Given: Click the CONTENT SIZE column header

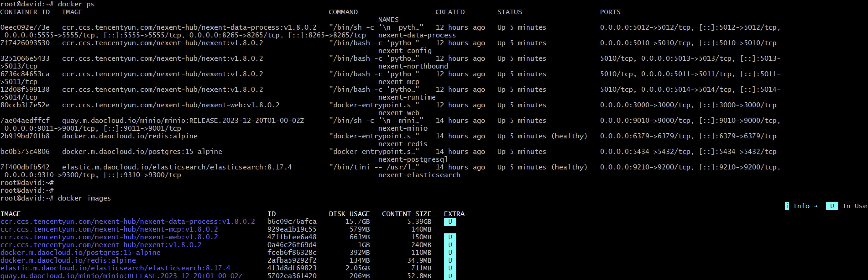Looking at the screenshot, I should click(x=406, y=214).
